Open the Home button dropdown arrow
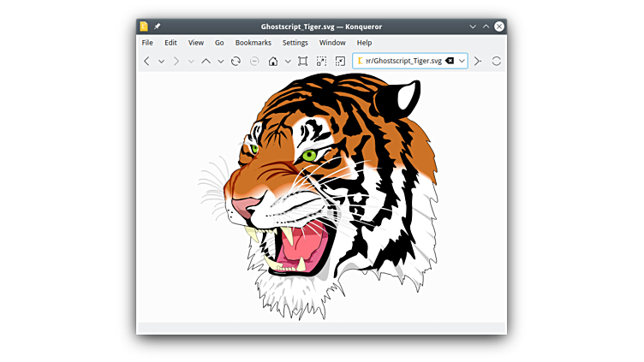The height and width of the screenshot is (362, 644). [x=288, y=62]
